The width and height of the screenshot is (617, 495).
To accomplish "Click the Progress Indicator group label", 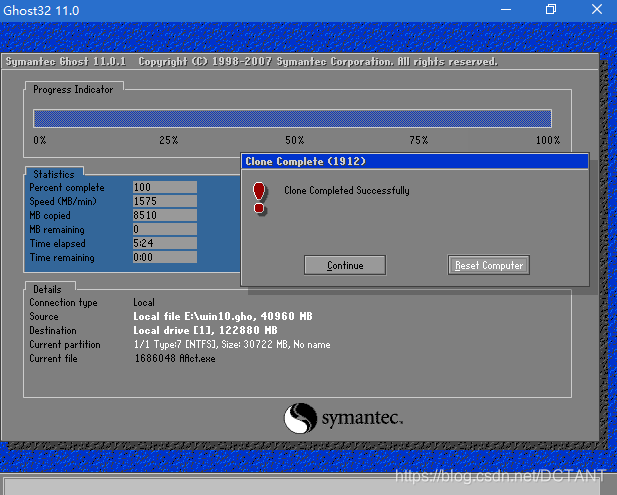I will [x=73, y=90].
